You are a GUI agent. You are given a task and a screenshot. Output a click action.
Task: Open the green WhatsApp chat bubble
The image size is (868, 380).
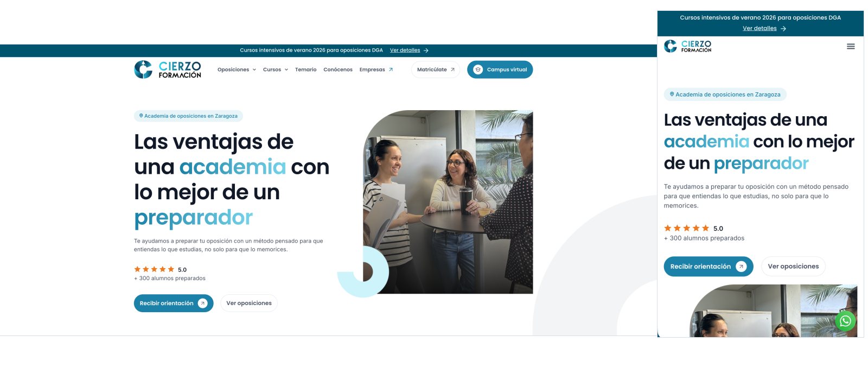(x=845, y=321)
